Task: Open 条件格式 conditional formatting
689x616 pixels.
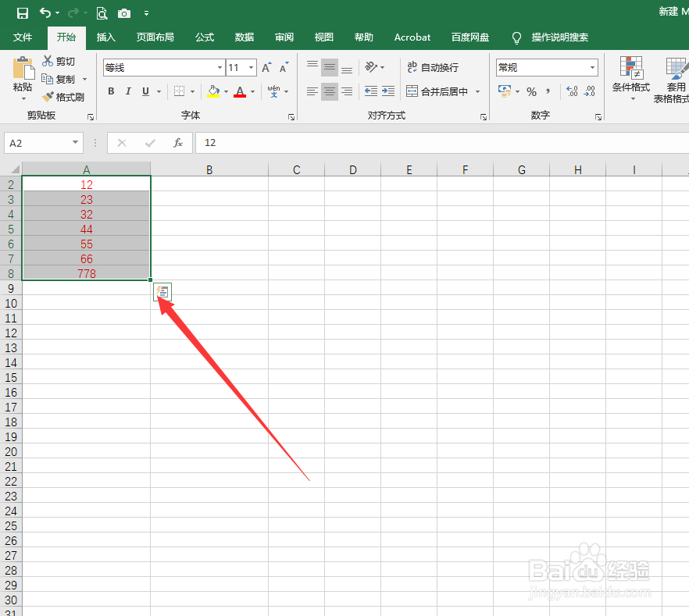Action: (x=631, y=78)
